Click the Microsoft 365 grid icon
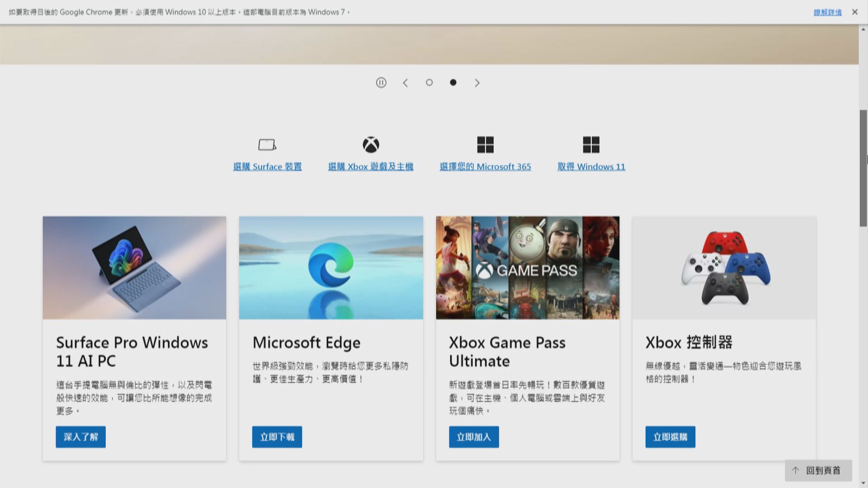Image resolution: width=868 pixels, height=488 pixels. 485,145
